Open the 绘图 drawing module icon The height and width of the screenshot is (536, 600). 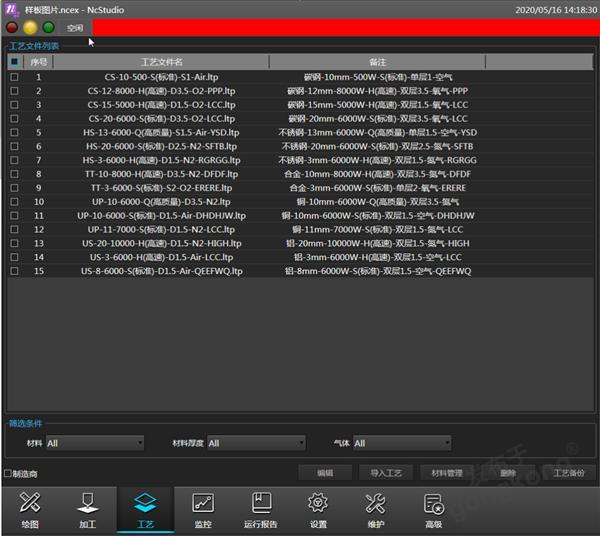tap(29, 509)
